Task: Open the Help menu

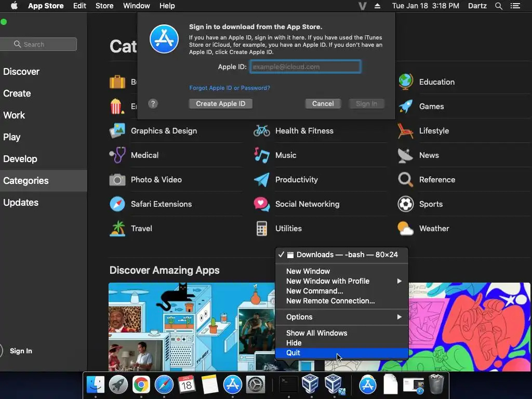Action: (x=167, y=6)
